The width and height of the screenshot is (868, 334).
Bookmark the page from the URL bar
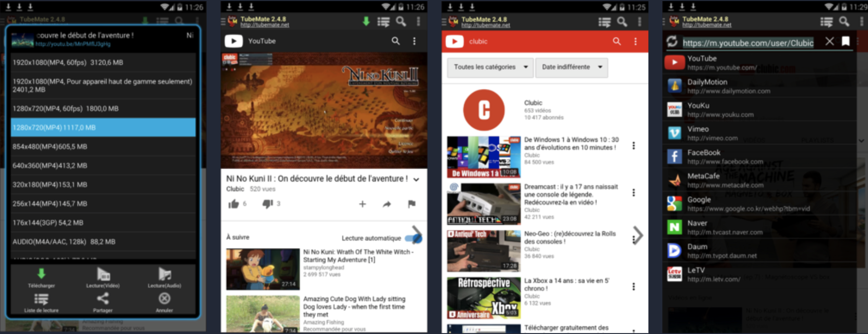coord(846,41)
